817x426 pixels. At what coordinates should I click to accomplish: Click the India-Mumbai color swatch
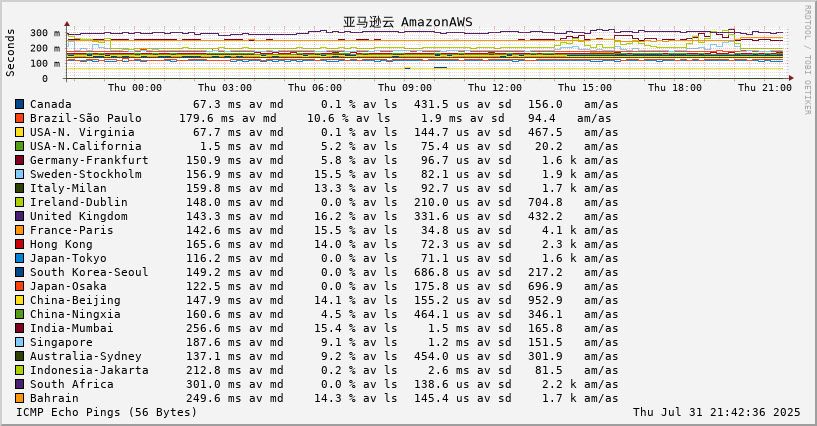(x=19, y=329)
